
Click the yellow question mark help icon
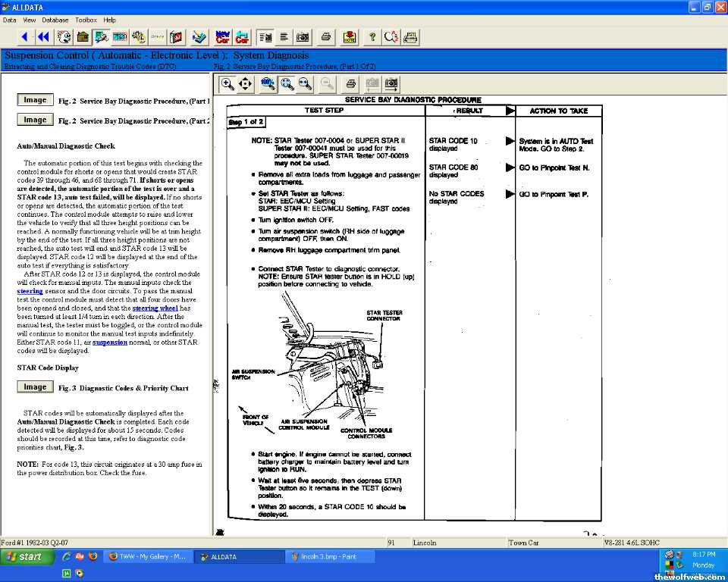[x=372, y=36]
